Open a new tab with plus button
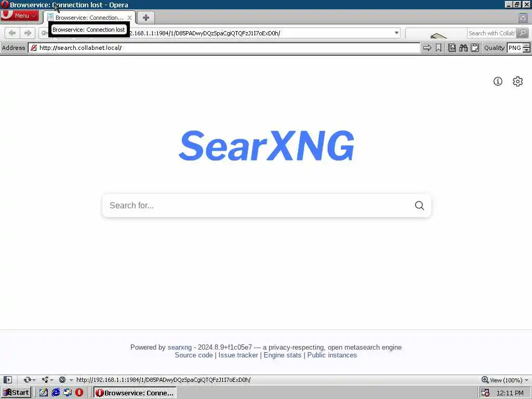 point(146,18)
